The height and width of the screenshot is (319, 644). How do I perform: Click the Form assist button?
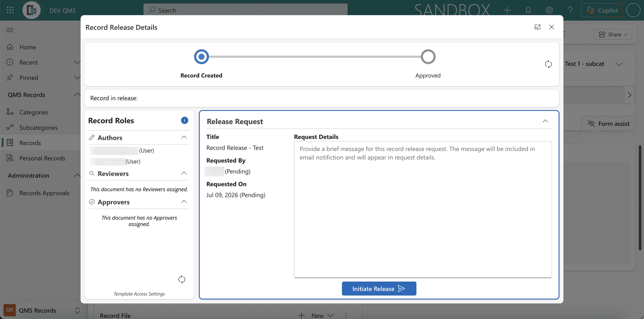point(608,124)
